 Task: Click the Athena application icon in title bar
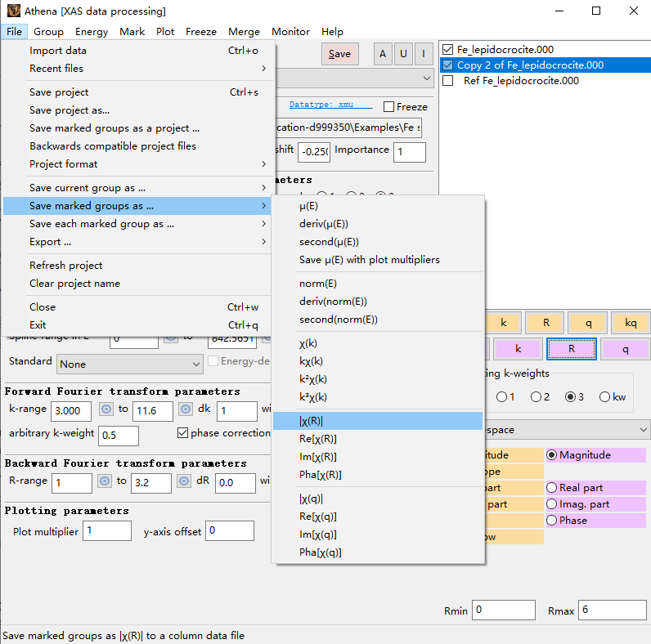[14, 11]
